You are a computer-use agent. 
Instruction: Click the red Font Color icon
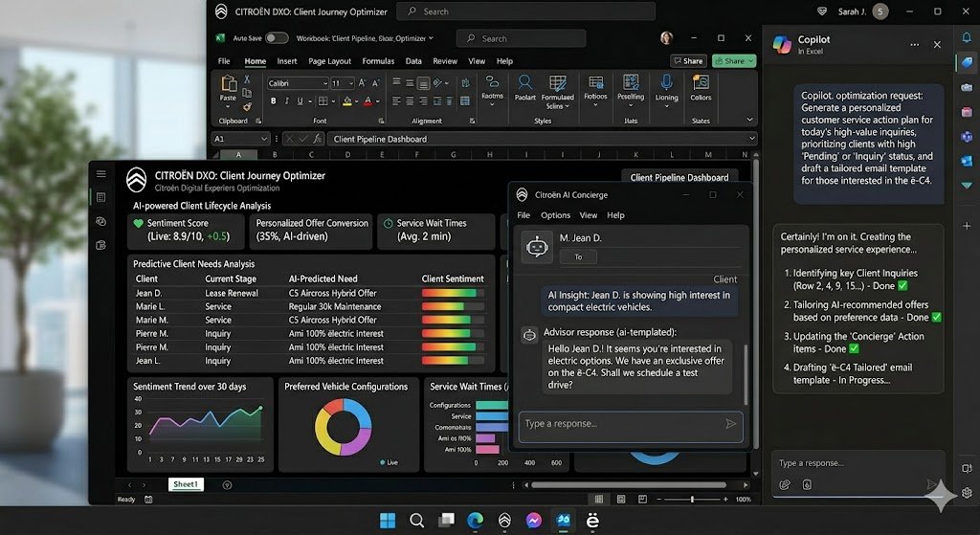pyautogui.click(x=368, y=101)
